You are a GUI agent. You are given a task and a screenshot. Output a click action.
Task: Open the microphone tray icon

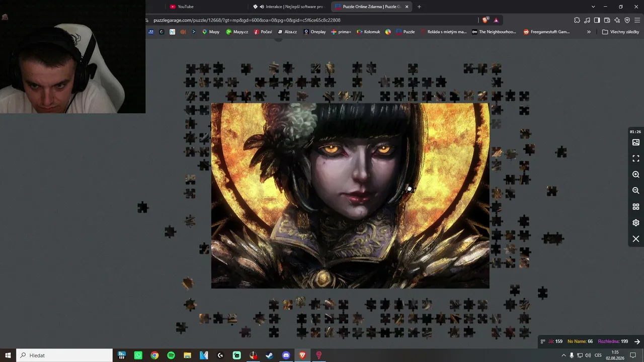[572, 355]
